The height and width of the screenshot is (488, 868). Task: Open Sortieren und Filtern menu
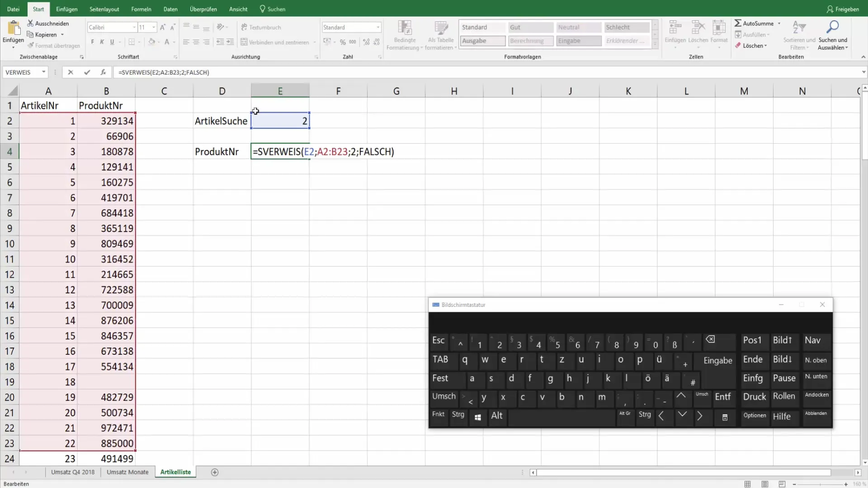(799, 35)
